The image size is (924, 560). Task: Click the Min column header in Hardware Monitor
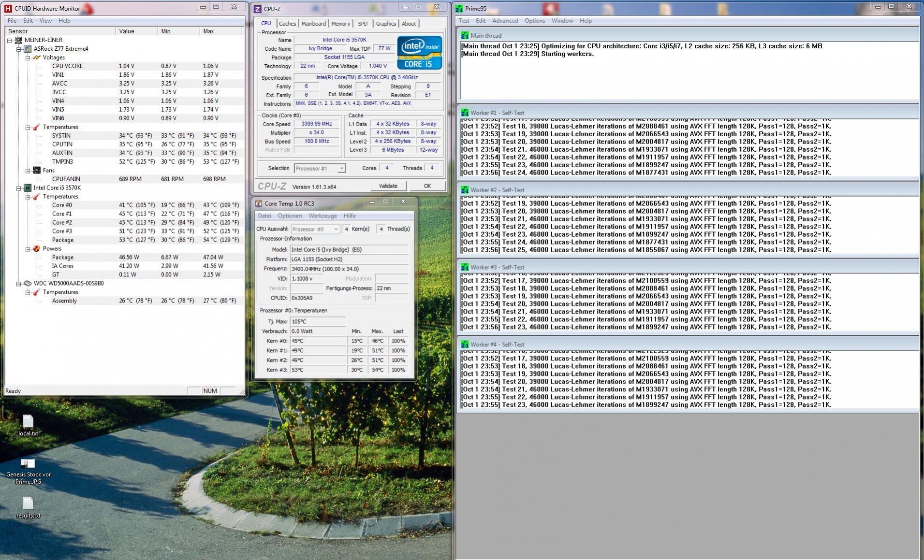pyautogui.click(x=179, y=31)
